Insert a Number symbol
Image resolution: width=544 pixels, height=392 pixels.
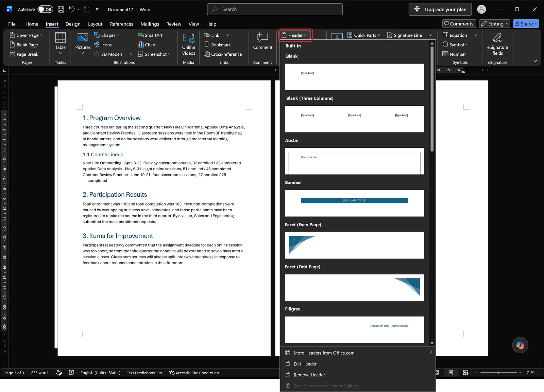pyautogui.click(x=454, y=54)
